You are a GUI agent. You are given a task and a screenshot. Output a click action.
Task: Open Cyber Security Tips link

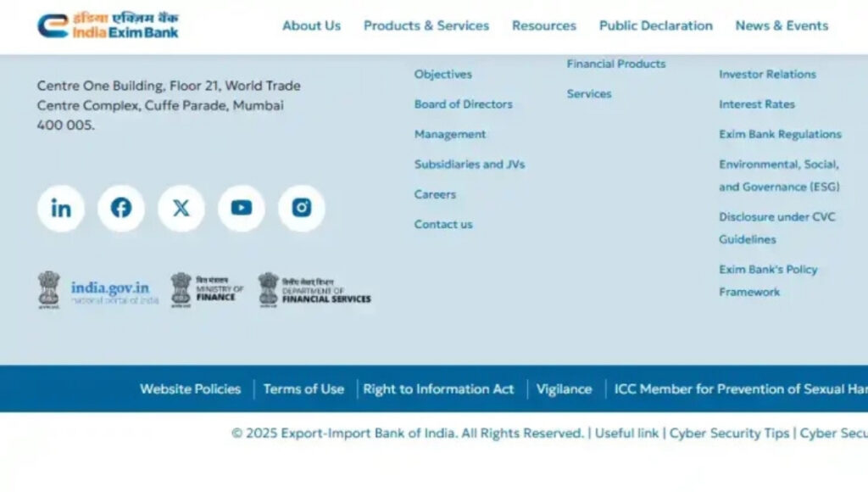click(x=729, y=433)
